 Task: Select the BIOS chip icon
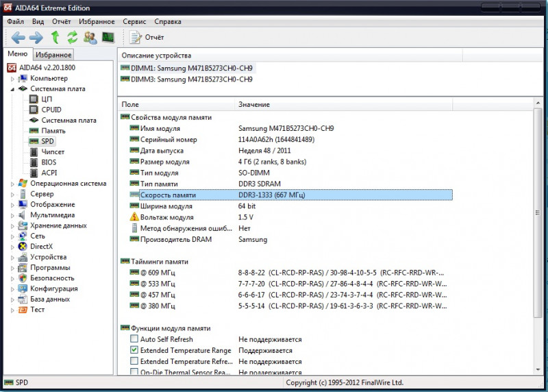[x=34, y=162]
